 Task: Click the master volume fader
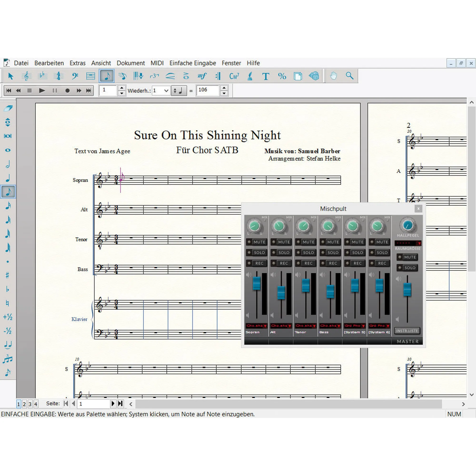(407, 290)
